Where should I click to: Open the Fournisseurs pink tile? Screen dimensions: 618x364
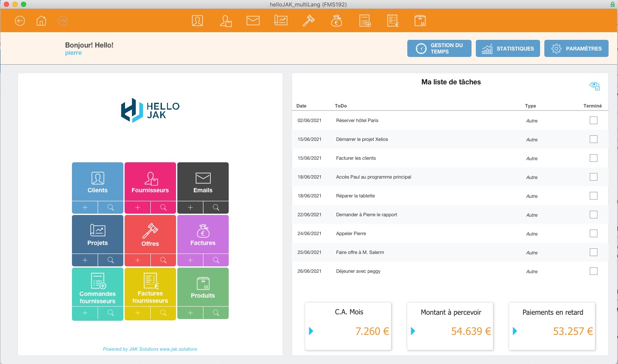coord(150,182)
